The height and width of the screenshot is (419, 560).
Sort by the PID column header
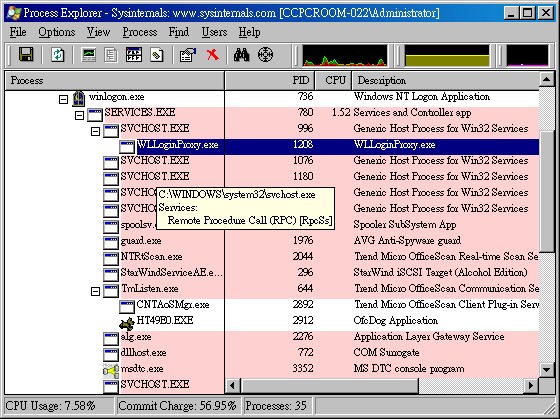tap(270, 80)
